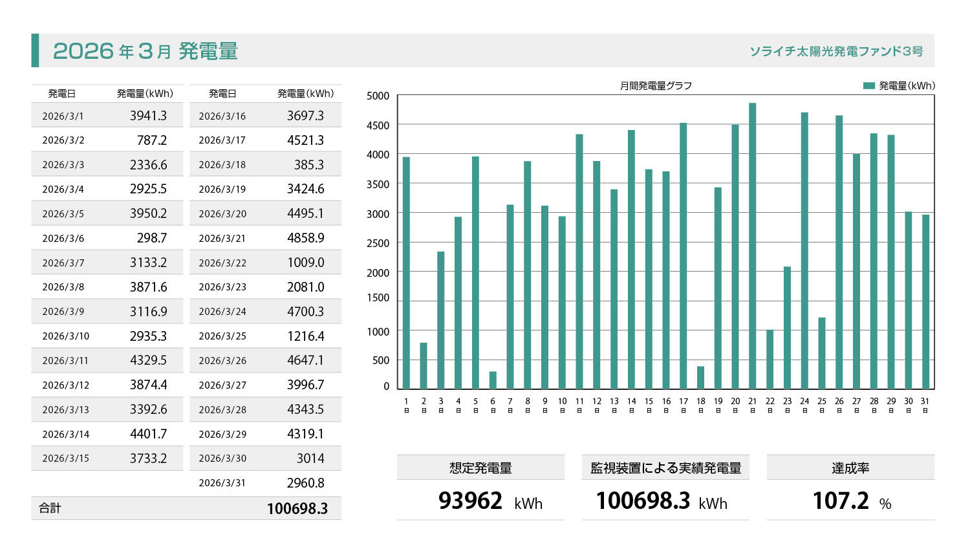Click the 4858.9 value for 2026/3/21
The height and width of the screenshot is (560, 970).
click(305, 238)
